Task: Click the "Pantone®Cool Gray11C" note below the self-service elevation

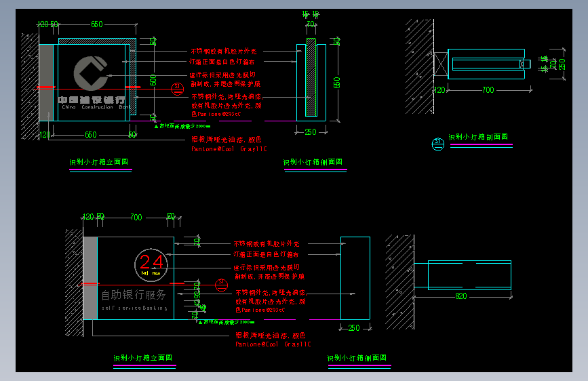Action: (x=273, y=344)
